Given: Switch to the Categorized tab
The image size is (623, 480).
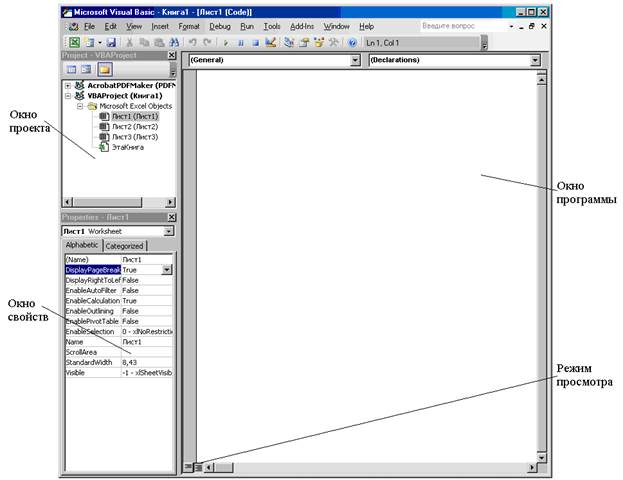Looking at the screenshot, I should click(x=124, y=246).
